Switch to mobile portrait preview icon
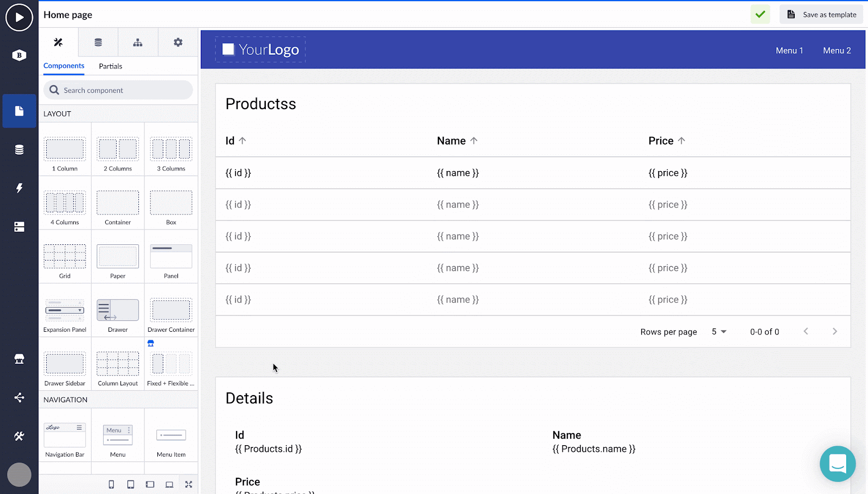 pos(111,484)
